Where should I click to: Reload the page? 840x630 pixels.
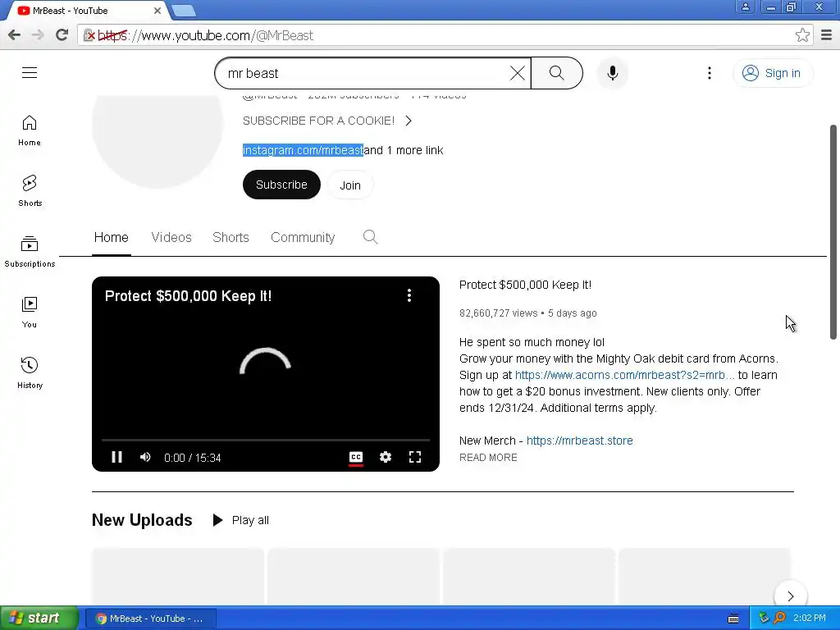[x=62, y=35]
